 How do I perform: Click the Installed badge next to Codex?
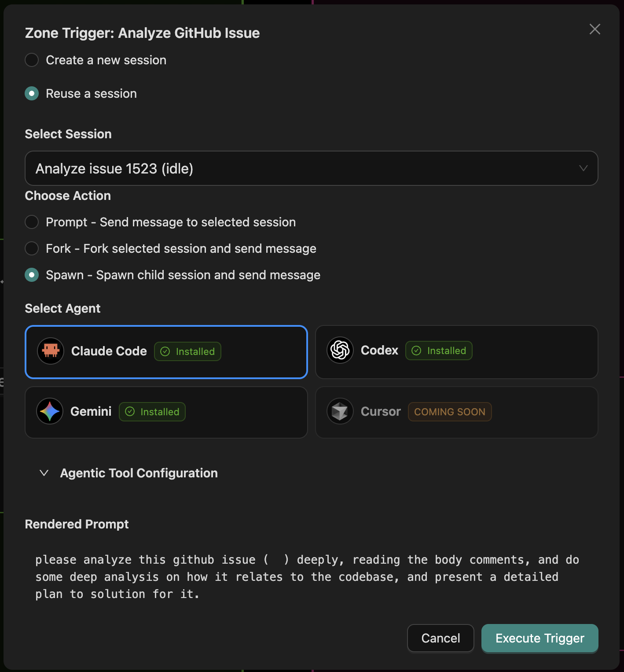(439, 351)
